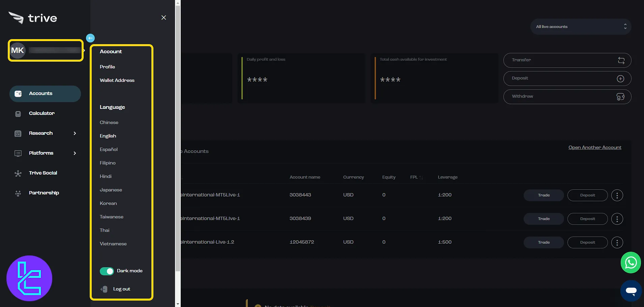Screen dimensions: 644x307
Task: Click the Leverage column header
Action: coord(447,177)
